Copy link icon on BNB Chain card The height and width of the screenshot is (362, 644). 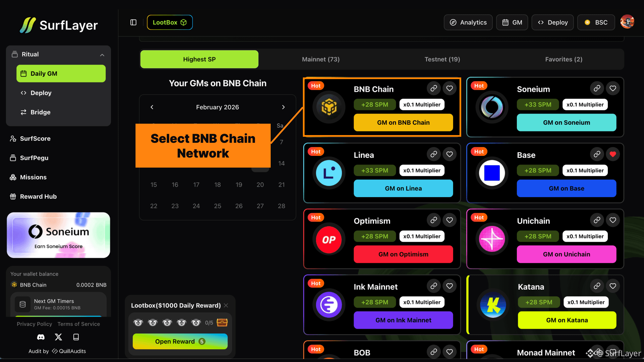pos(434,88)
